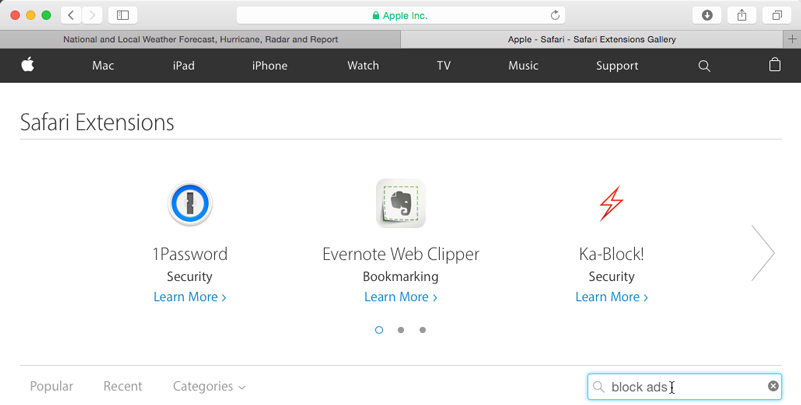Show Safari downloads list
The height and width of the screenshot is (405, 801).
coord(707,15)
